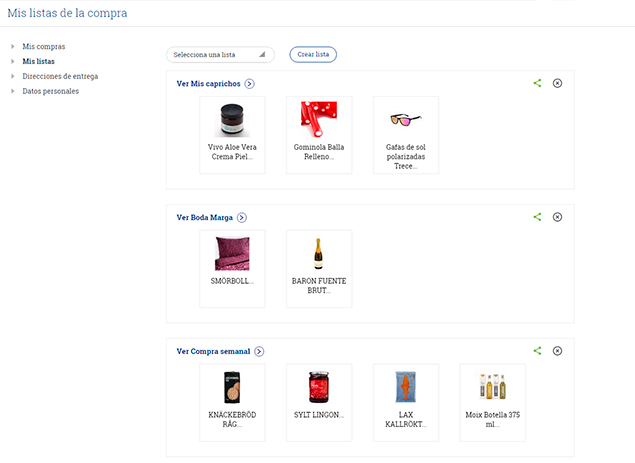The width and height of the screenshot is (635, 463).
Task: Click arrow icon next to Ver Mis caprichos
Action: pos(249,84)
